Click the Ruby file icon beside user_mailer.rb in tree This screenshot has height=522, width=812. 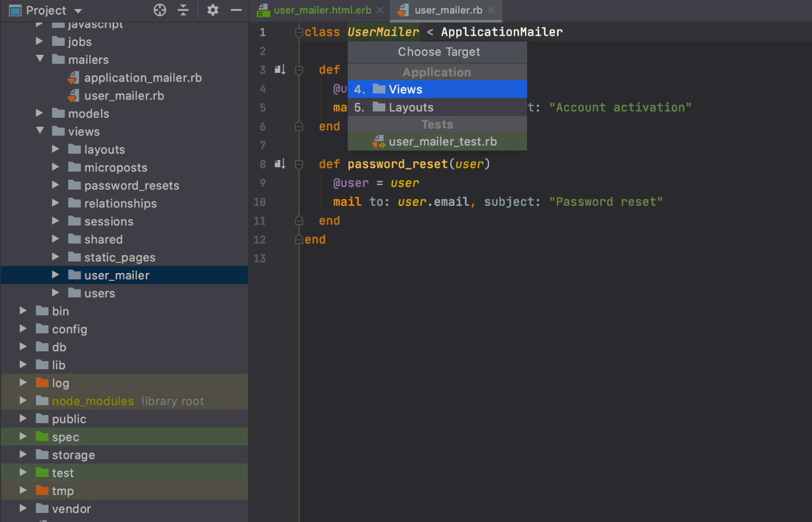pos(73,96)
